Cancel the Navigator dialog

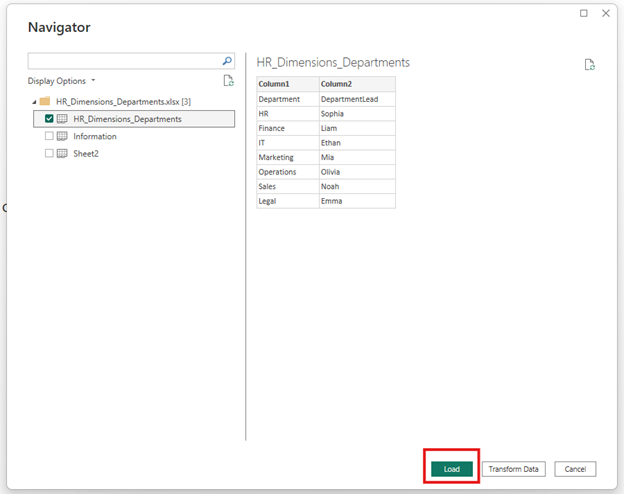coord(575,469)
